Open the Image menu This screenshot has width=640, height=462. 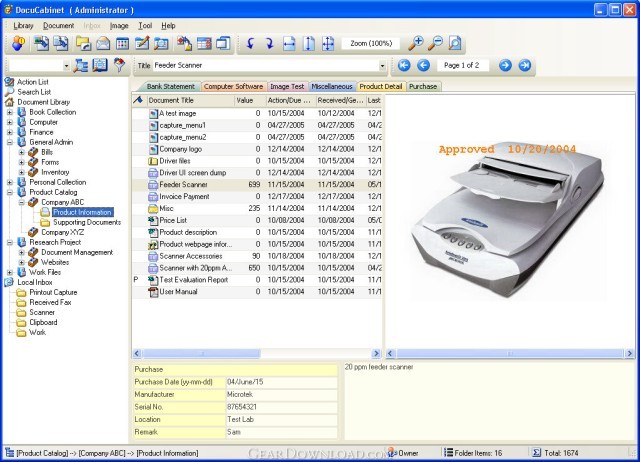tap(119, 26)
